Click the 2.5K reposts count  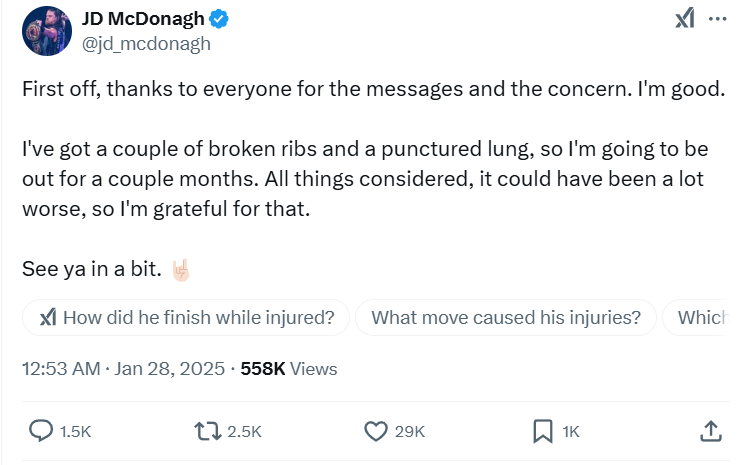pyautogui.click(x=244, y=432)
